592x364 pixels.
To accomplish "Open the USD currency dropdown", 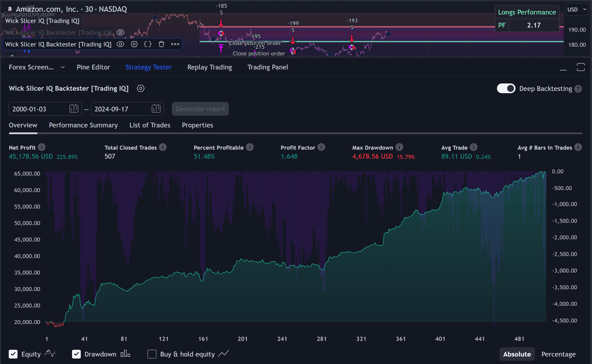I will click(577, 9).
